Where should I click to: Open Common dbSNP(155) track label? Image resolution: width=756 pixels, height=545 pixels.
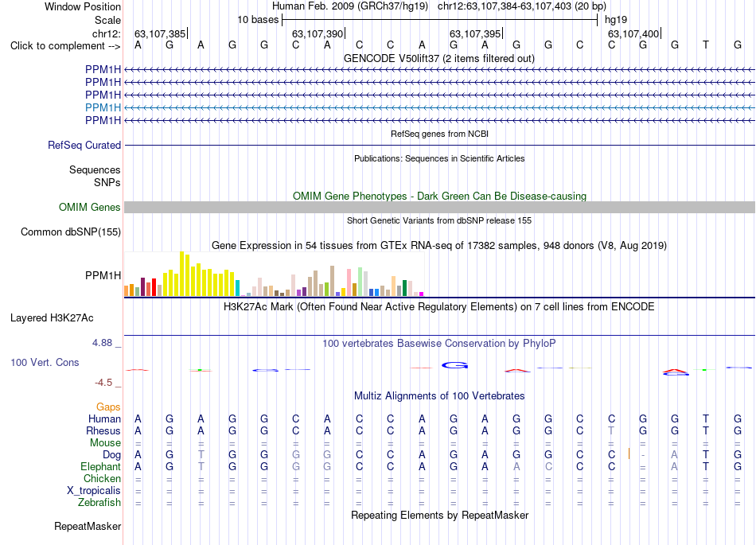(70, 232)
